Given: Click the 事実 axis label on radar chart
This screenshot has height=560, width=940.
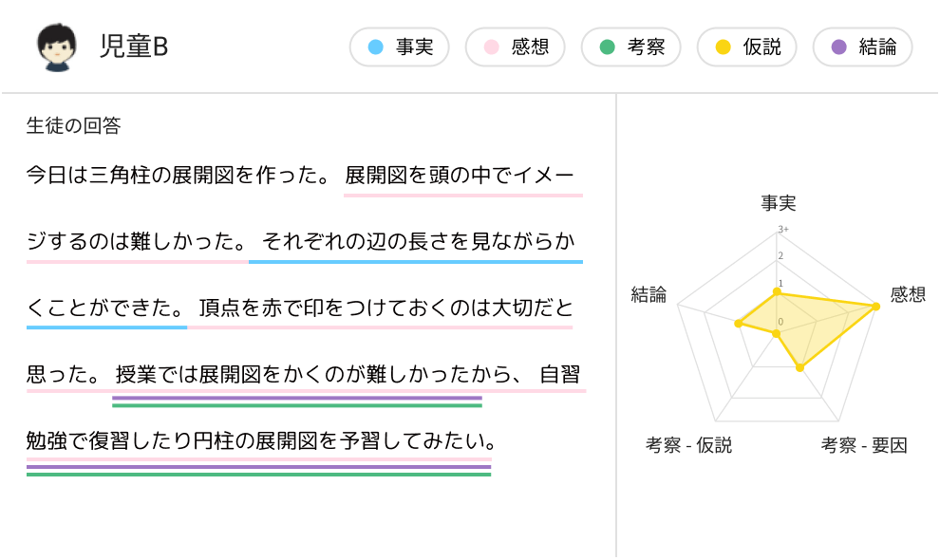Looking at the screenshot, I should tap(779, 203).
